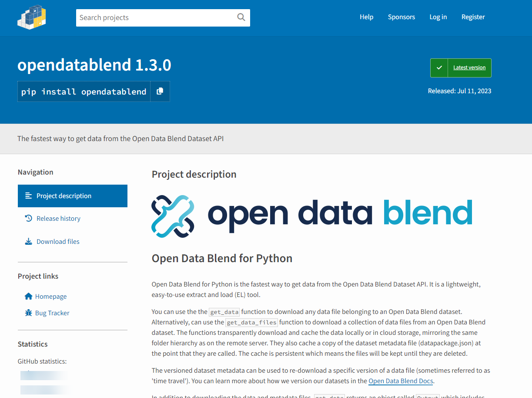The height and width of the screenshot is (398, 532).
Task: Copy pip install command to clipboard
Action: coord(160,91)
